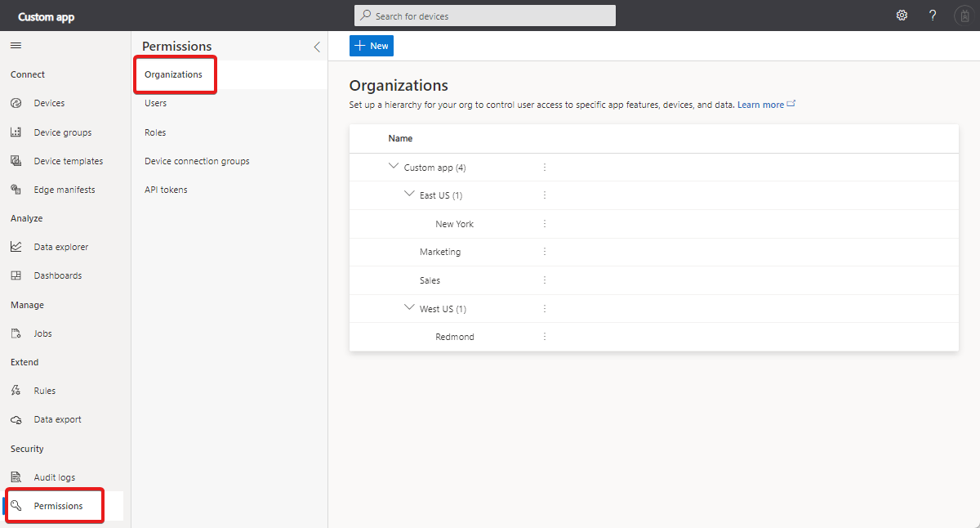This screenshot has height=528, width=980.
Task: Open the more options menu for Marketing row
Action: click(545, 252)
